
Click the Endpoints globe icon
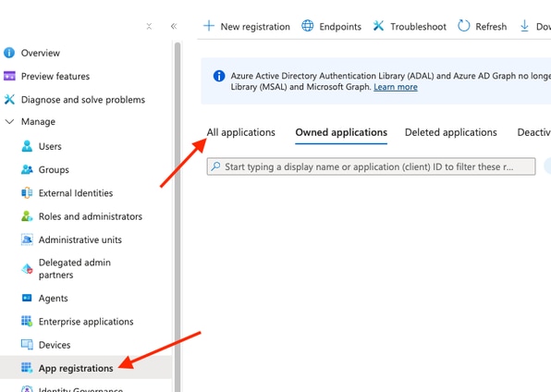(x=308, y=26)
